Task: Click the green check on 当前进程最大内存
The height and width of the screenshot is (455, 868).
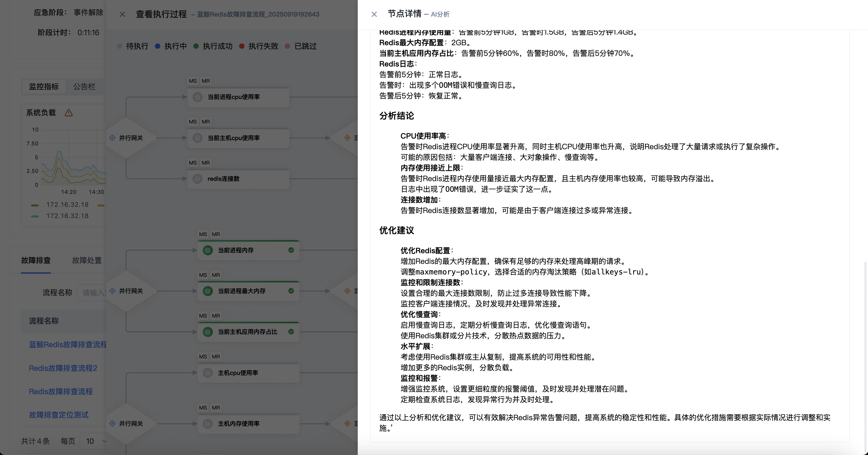Action: pos(291,291)
